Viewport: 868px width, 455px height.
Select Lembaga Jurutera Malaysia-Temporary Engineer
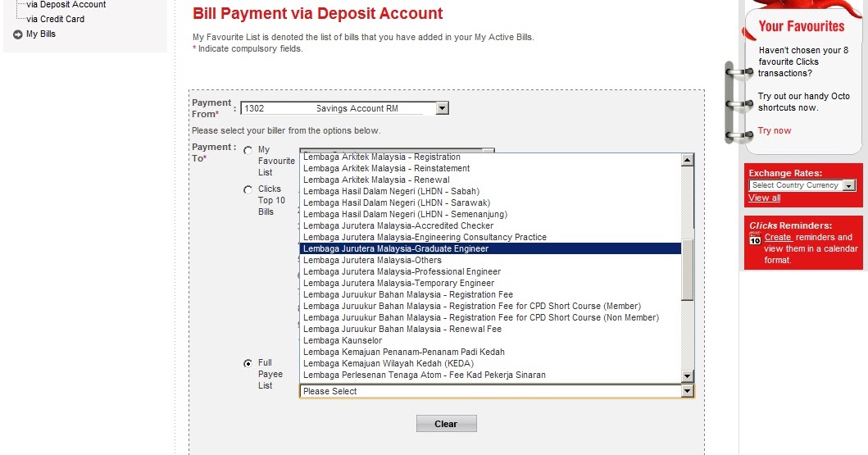coord(490,283)
